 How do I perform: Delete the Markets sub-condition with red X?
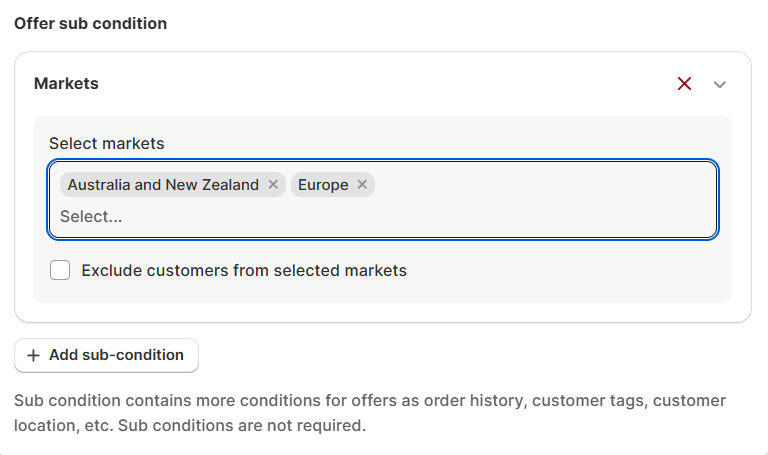(684, 84)
